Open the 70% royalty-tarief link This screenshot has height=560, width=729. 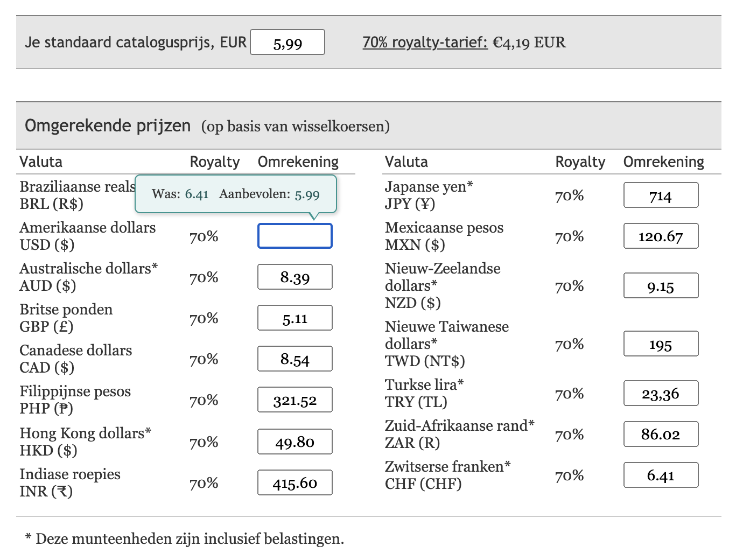[424, 41]
